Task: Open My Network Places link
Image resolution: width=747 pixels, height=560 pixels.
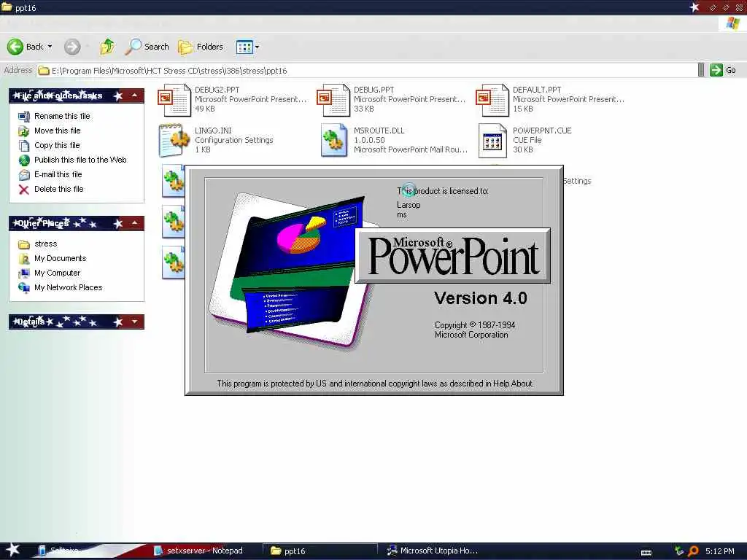Action: point(68,287)
